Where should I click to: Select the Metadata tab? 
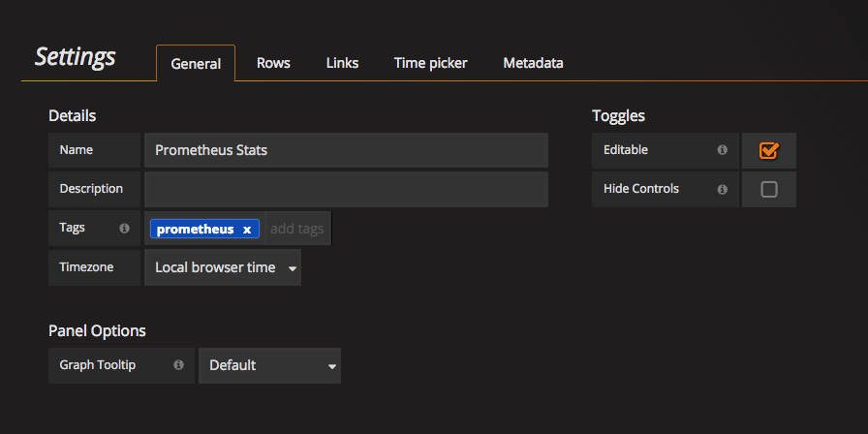533,63
